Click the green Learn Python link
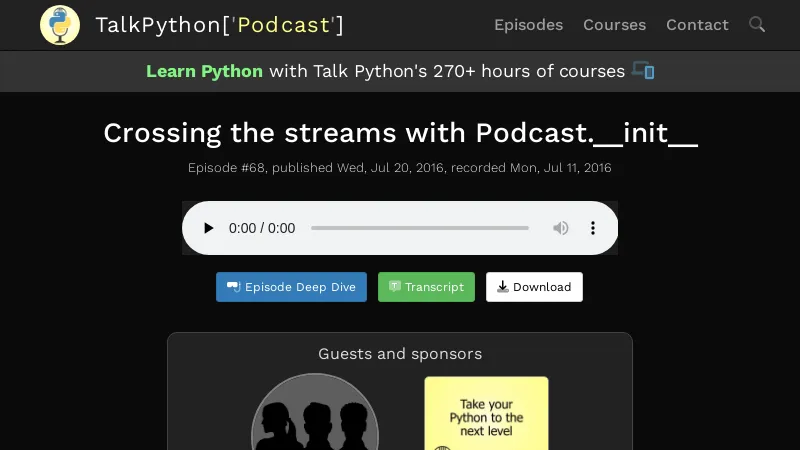 pos(204,71)
